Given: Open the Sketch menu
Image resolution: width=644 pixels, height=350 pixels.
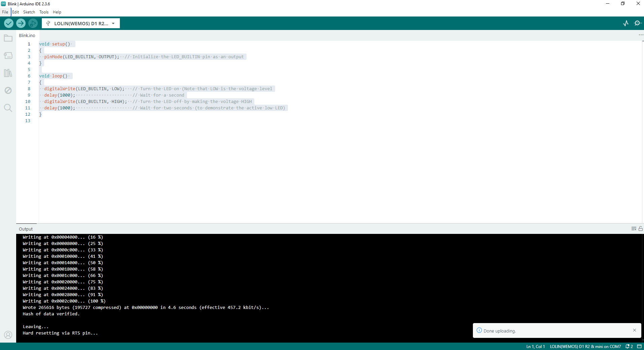Looking at the screenshot, I should tap(29, 12).
